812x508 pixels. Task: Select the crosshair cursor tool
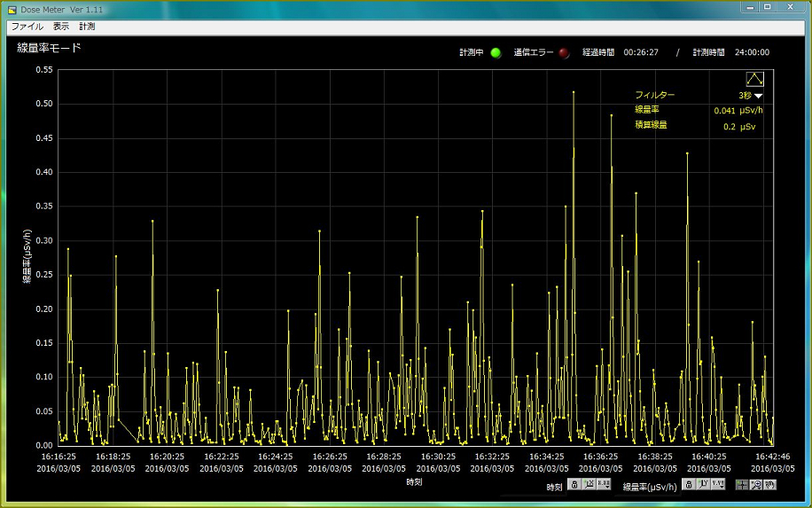(741, 484)
